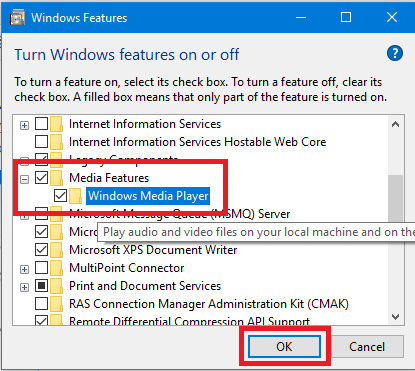Click the Print and Document Services folder icon
Image resolution: width=415 pixels, height=371 pixels.
pos(57,286)
